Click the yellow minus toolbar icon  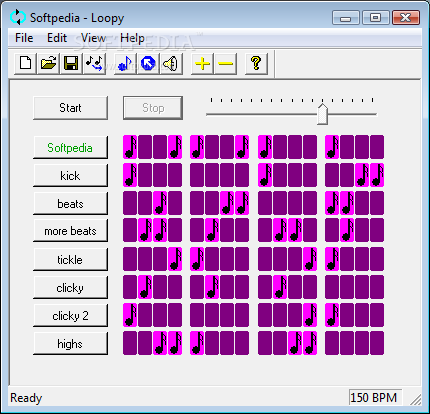tap(226, 63)
